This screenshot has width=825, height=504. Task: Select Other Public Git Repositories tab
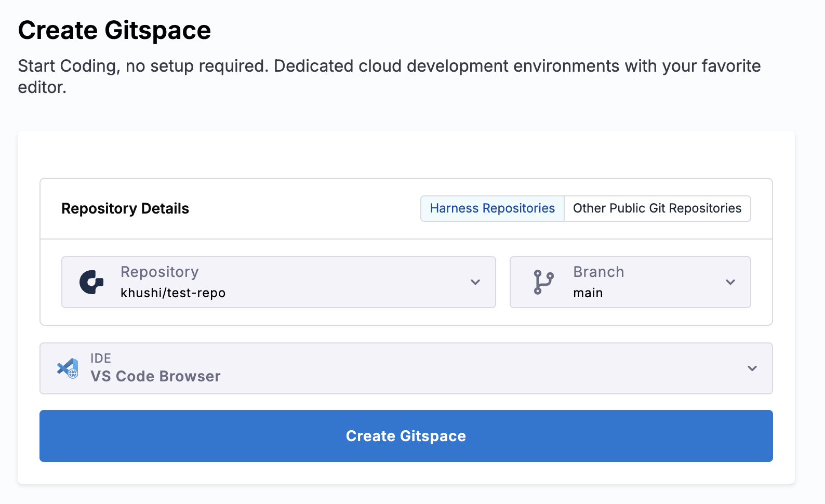click(657, 208)
